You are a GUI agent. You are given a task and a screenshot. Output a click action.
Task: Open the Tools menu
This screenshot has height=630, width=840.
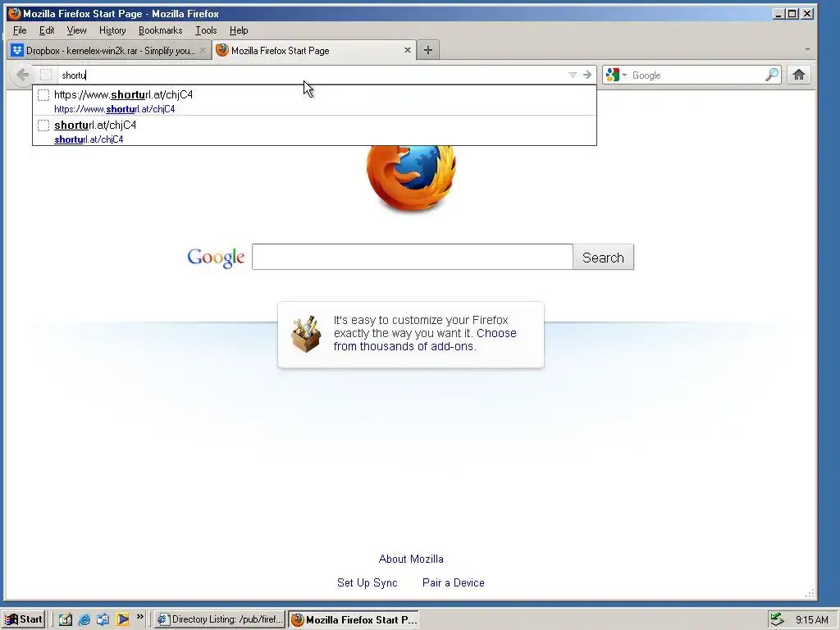tap(206, 30)
